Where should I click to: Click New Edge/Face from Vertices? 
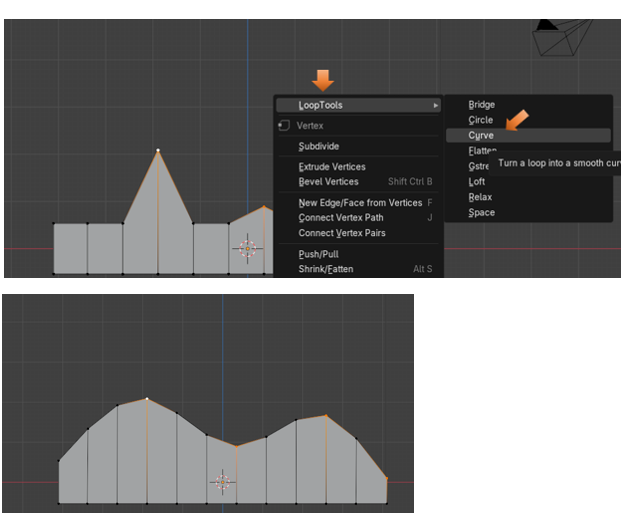tap(360, 203)
